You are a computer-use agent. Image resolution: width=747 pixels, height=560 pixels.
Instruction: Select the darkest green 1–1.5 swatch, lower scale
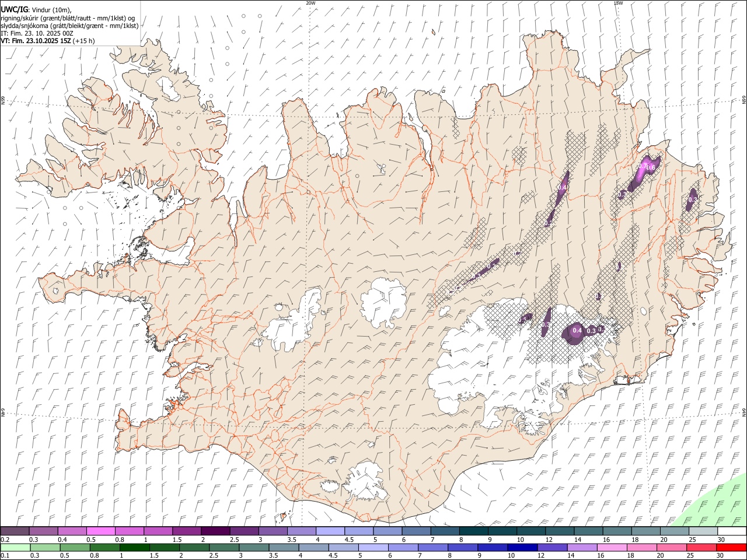(x=135, y=547)
